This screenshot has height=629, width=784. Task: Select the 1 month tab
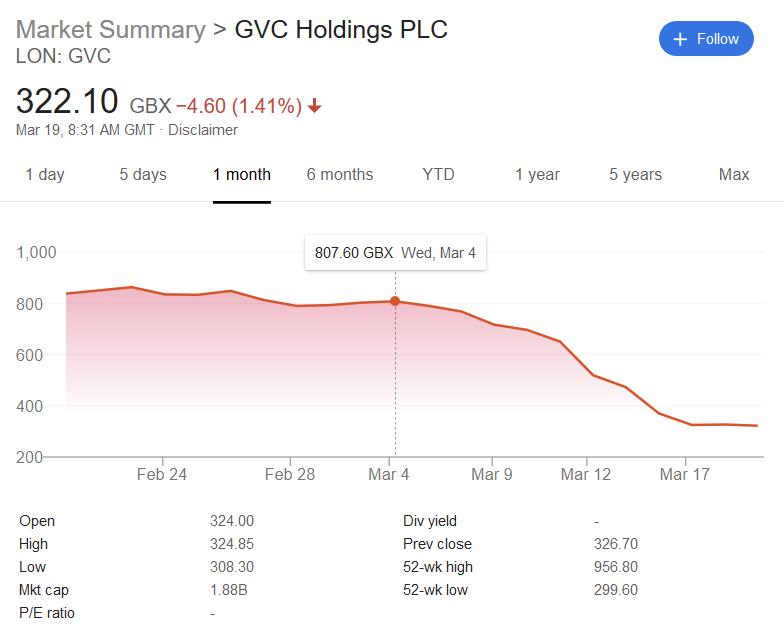coord(242,174)
